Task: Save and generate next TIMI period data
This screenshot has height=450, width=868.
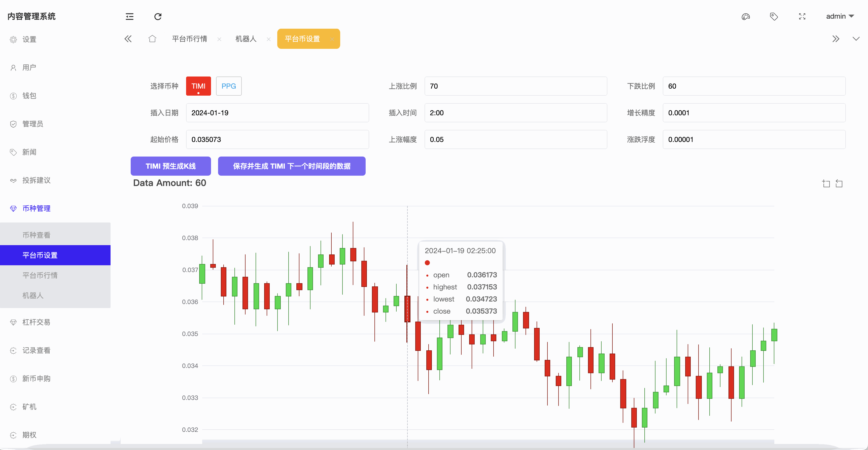Action: coord(291,166)
